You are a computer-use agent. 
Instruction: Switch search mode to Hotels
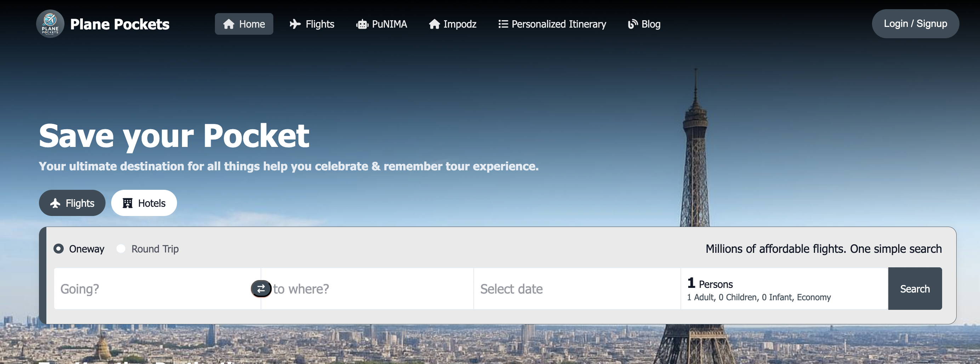pyautogui.click(x=144, y=203)
